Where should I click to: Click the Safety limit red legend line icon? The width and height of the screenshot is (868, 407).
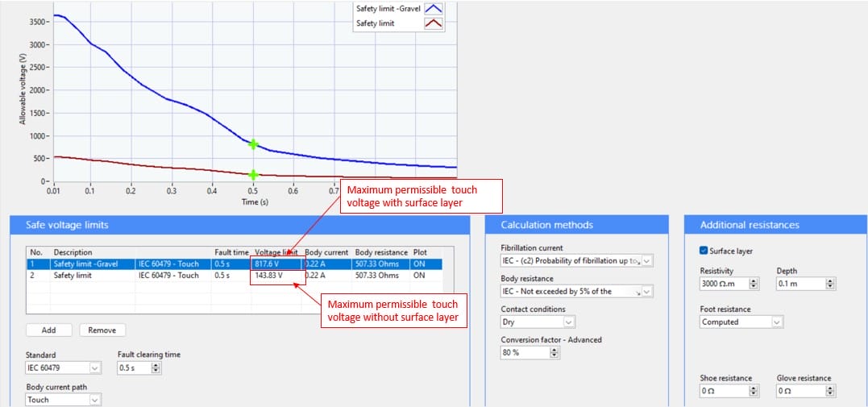(434, 24)
